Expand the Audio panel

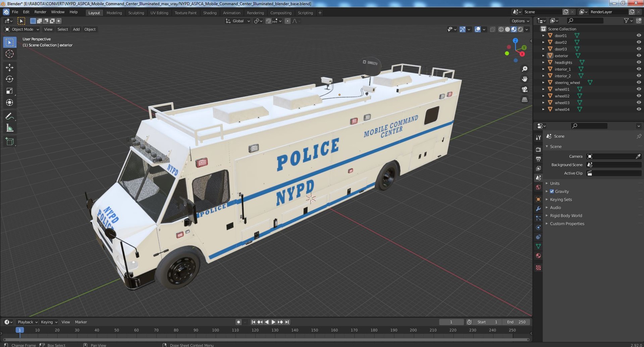click(555, 208)
